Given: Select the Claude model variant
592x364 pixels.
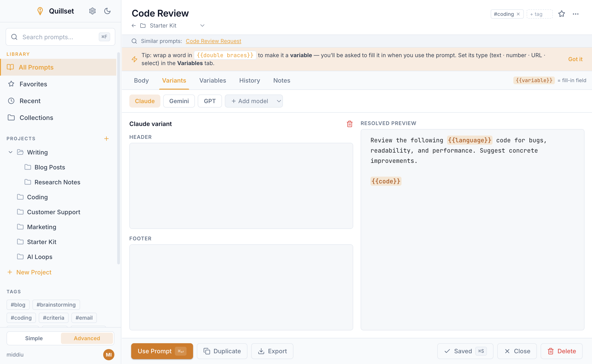Looking at the screenshot, I should [x=145, y=101].
